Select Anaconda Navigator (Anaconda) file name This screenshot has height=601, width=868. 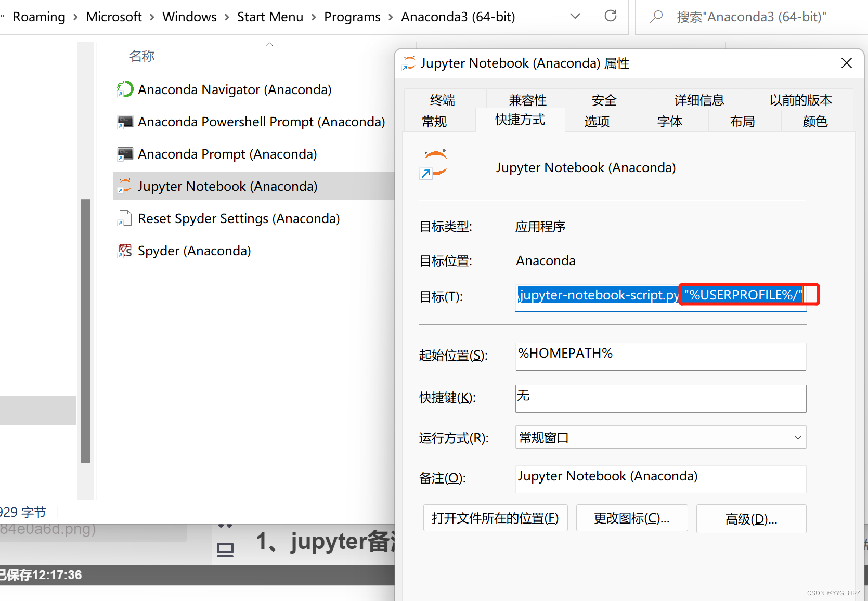click(x=235, y=89)
